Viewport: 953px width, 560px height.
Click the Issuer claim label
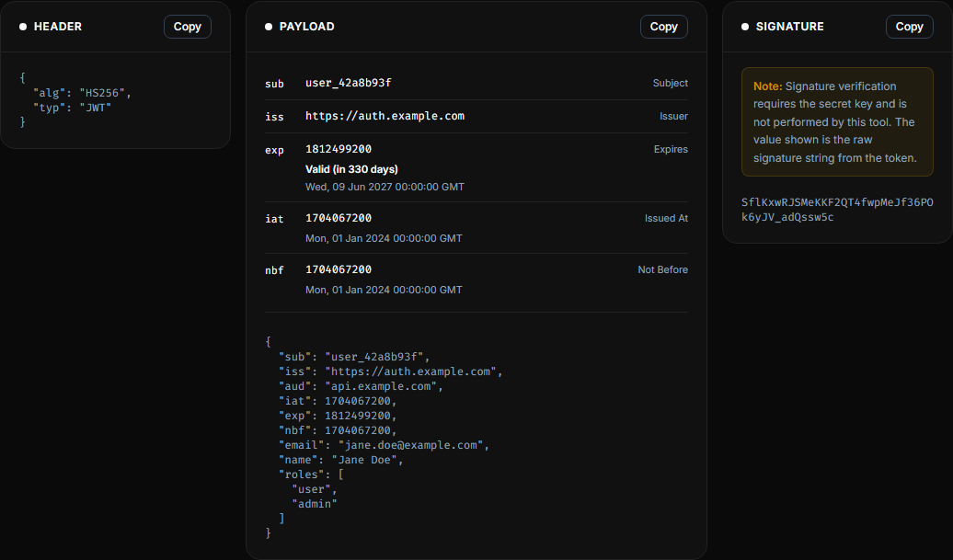click(x=673, y=116)
